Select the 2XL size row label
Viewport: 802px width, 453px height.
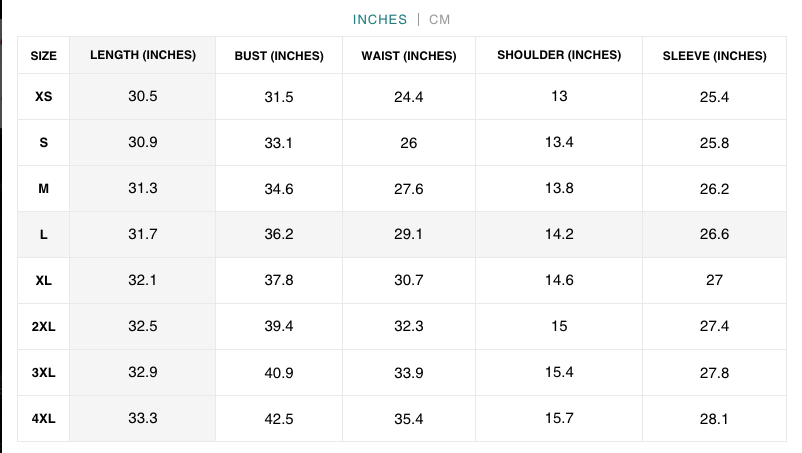(x=44, y=327)
